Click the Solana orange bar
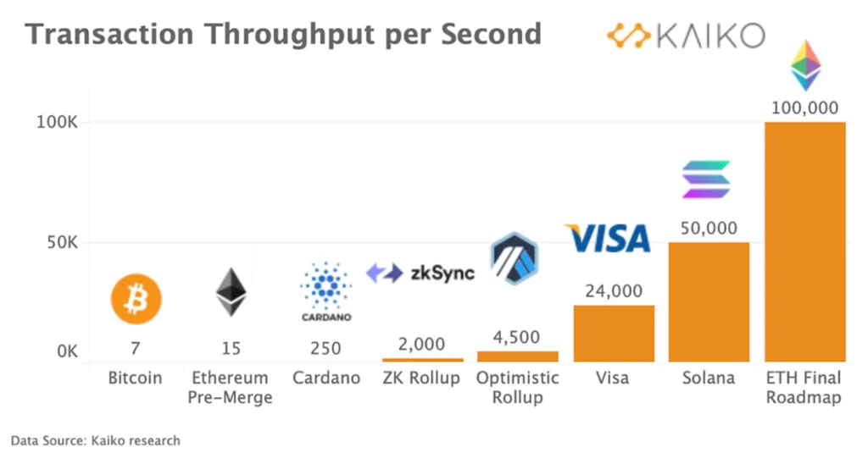The image size is (868, 453). click(x=709, y=302)
